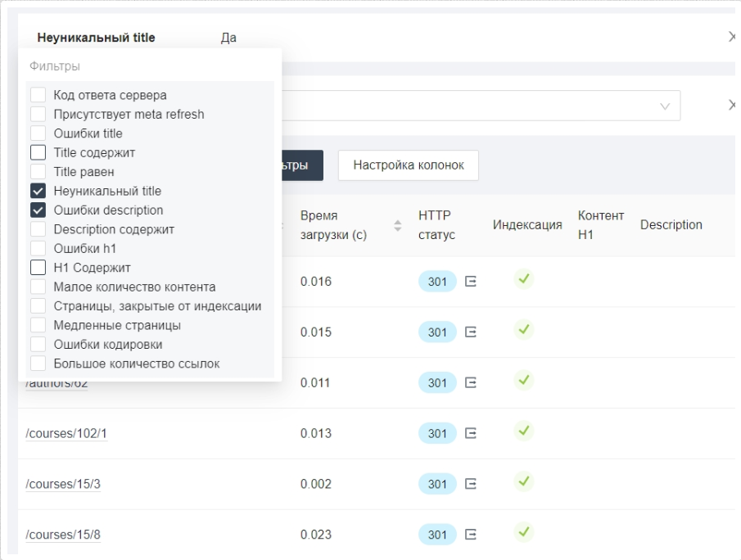The height and width of the screenshot is (560, 741).
Task: Check the Медленные страницы filter option
Action: click(38, 325)
